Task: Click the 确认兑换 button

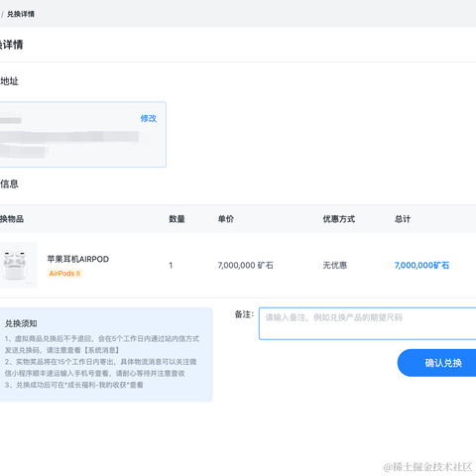Action: (436, 363)
